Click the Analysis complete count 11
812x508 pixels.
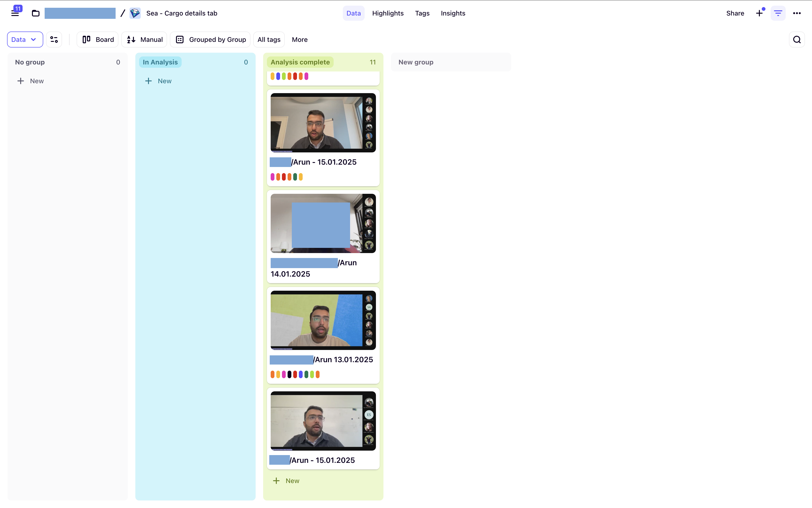(372, 62)
